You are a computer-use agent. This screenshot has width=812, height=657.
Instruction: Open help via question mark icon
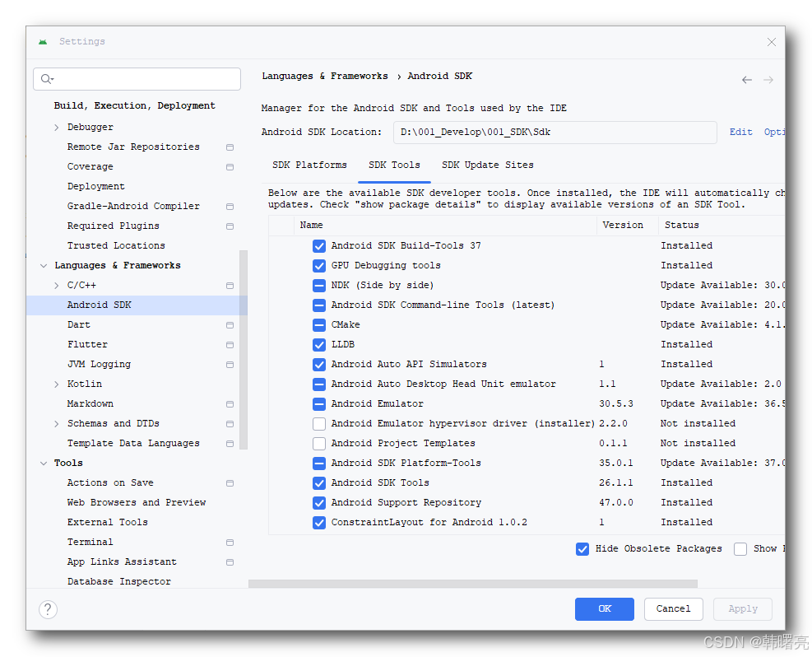coord(48,609)
